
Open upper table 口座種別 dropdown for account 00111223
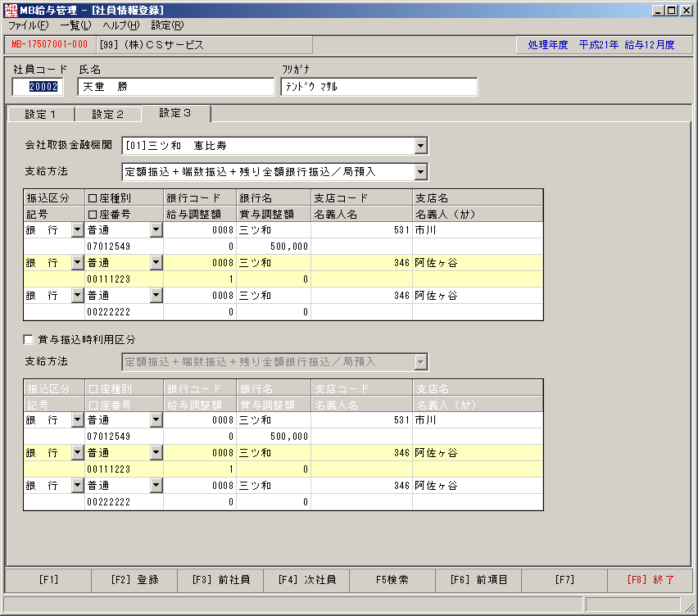point(156,263)
